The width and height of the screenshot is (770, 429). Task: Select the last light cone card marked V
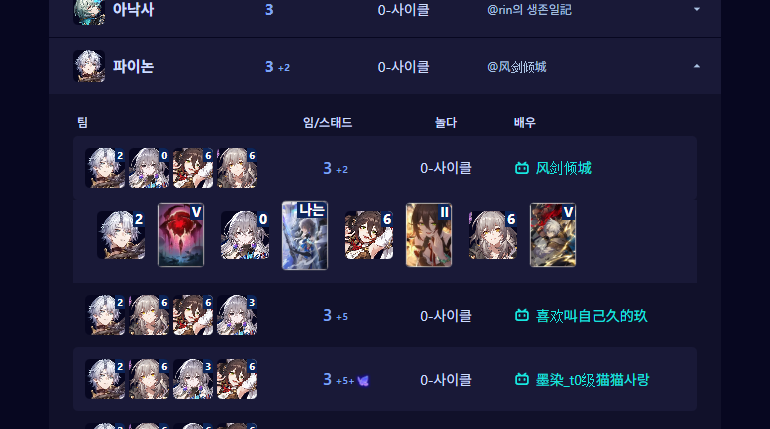553,235
